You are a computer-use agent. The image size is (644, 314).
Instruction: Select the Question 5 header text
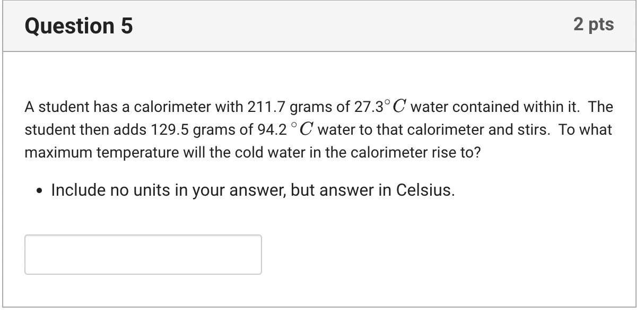(x=79, y=25)
